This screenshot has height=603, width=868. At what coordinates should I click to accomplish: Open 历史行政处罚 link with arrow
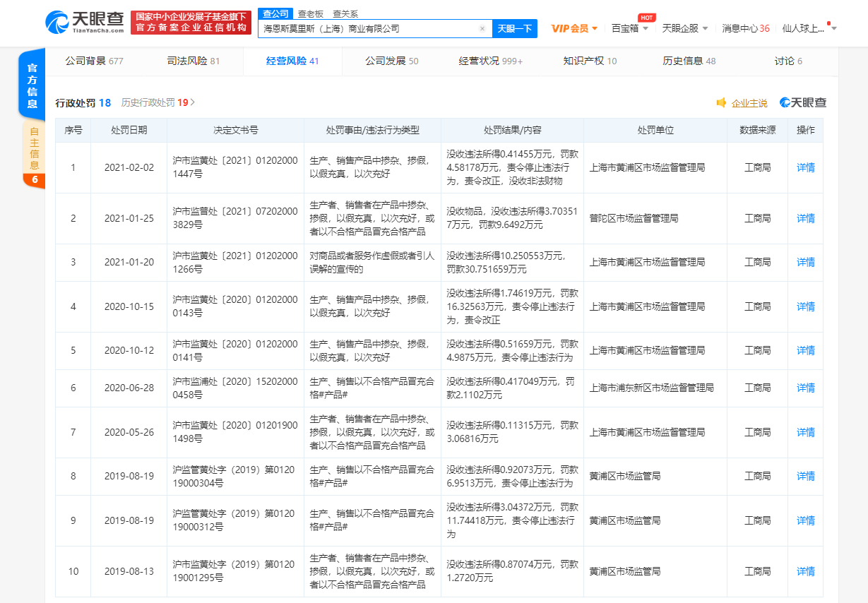(x=157, y=102)
